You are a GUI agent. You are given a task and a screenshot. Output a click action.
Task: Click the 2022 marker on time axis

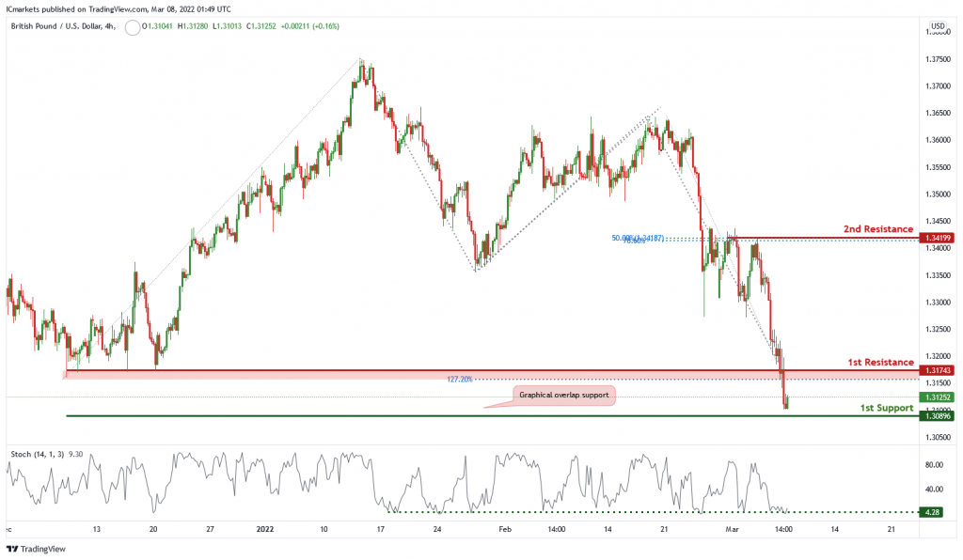tap(265, 529)
